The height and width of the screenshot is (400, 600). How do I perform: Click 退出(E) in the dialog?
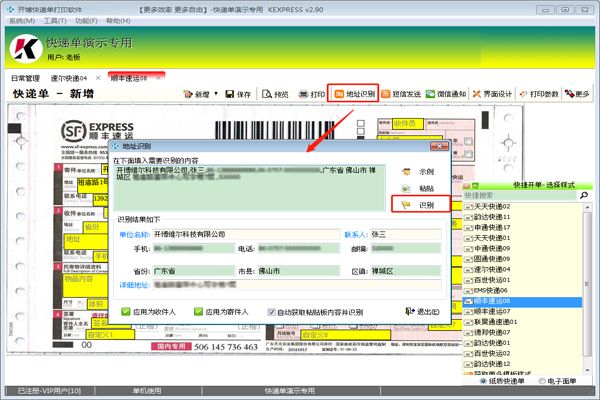point(422,312)
